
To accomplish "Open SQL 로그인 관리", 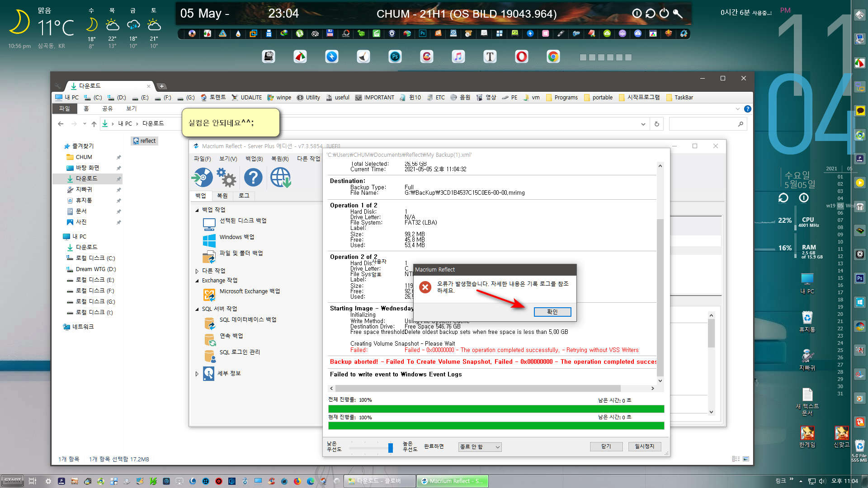I will pyautogui.click(x=240, y=352).
